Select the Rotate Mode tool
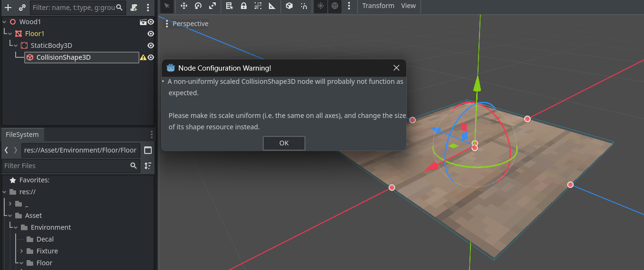The image size is (644, 270). coord(198,6)
